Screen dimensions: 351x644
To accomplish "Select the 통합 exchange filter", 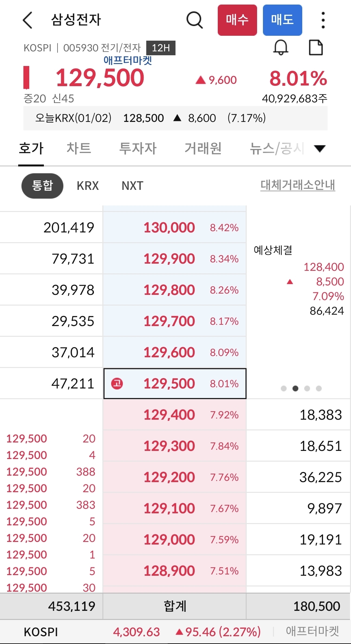I will pyautogui.click(x=42, y=186).
